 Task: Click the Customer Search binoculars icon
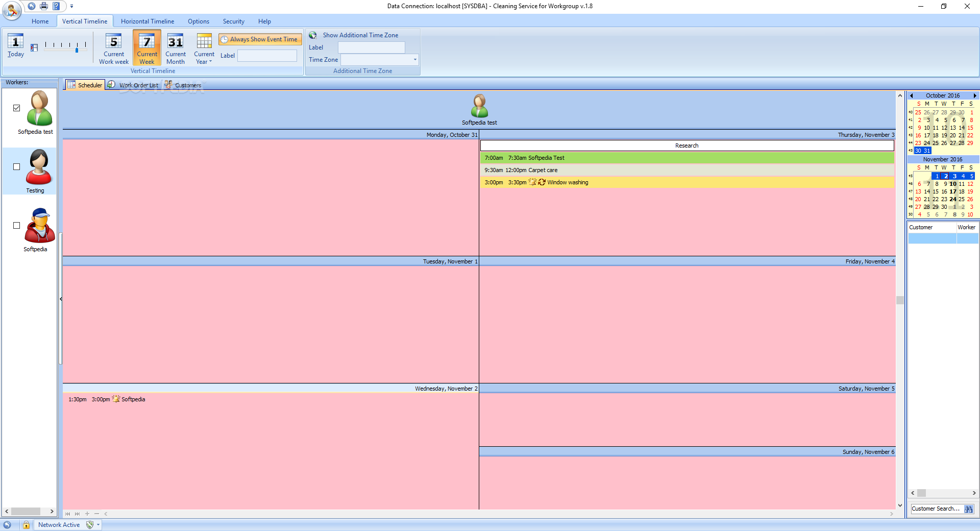point(969,509)
